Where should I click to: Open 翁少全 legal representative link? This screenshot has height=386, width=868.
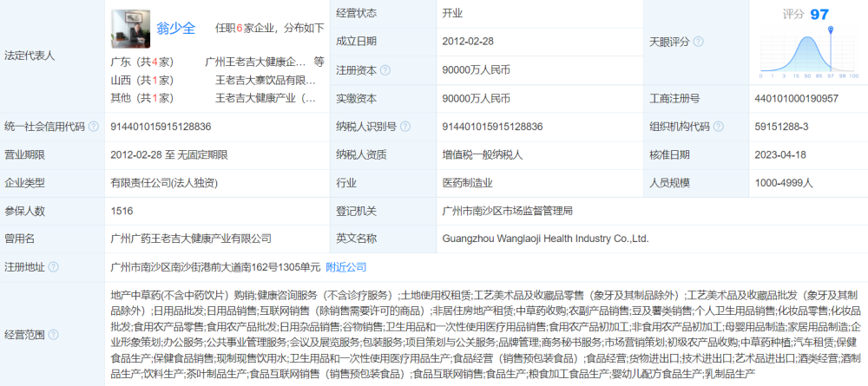pyautogui.click(x=176, y=29)
